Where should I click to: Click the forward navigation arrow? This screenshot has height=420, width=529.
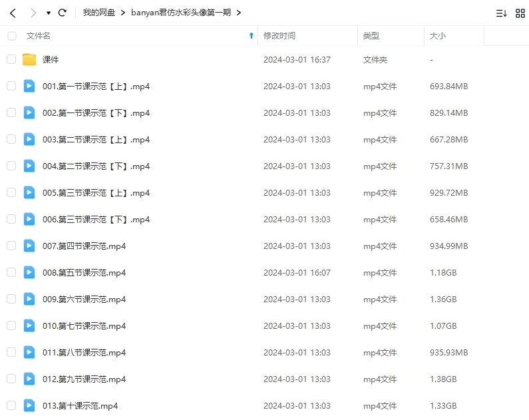(x=33, y=13)
